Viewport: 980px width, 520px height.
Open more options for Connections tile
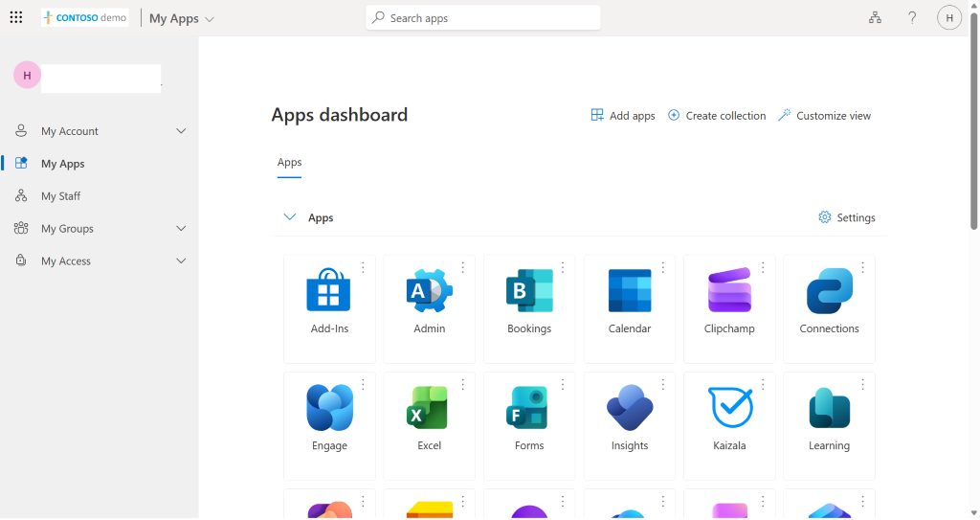coord(862,267)
